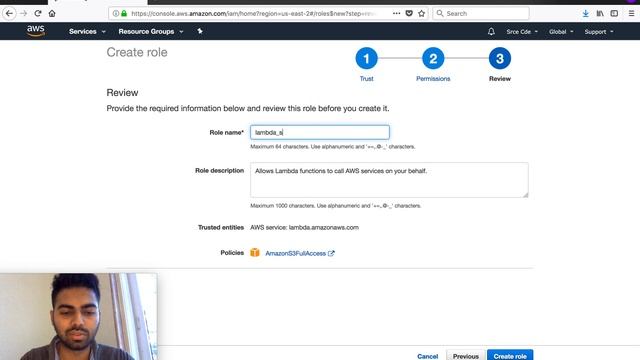
Task: Open the page actions three-dots menu
Action: pyautogui.click(x=396, y=13)
